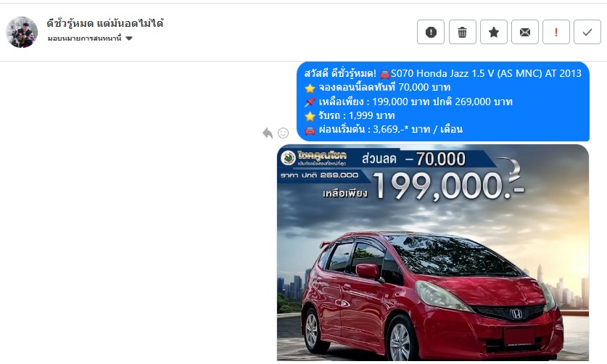Open the red Honda Jazz car image

(433, 252)
